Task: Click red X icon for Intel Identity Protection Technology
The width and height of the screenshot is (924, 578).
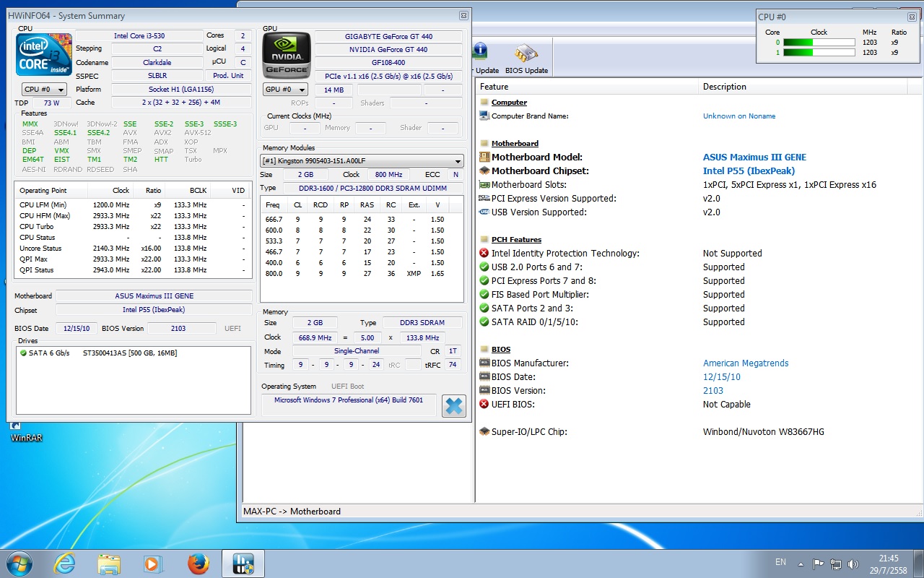Action: tap(484, 254)
